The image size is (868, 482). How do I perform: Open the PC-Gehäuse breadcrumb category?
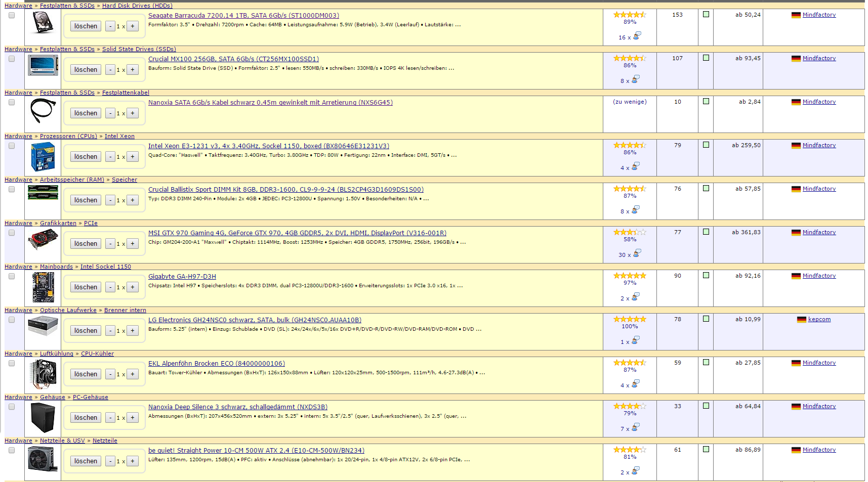tap(90, 397)
